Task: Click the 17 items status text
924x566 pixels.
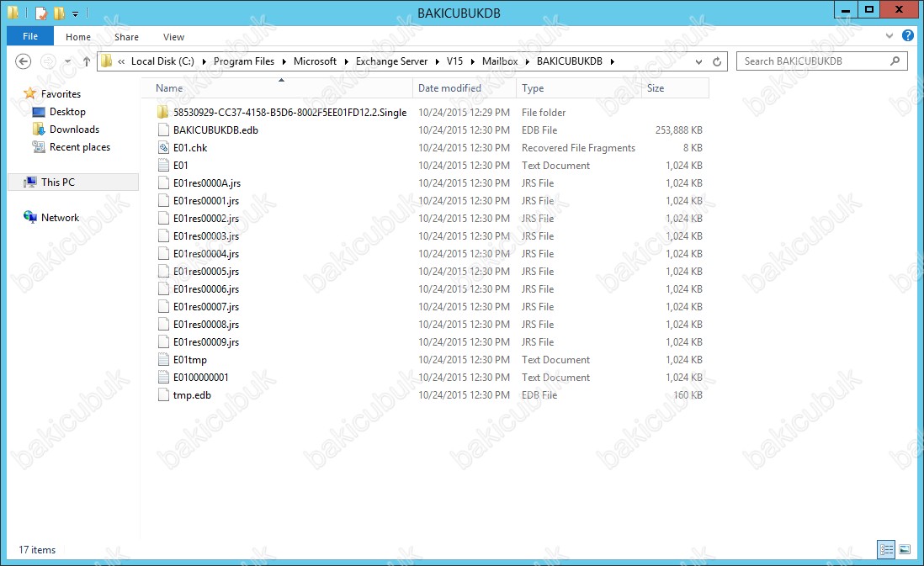Action: pos(37,549)
